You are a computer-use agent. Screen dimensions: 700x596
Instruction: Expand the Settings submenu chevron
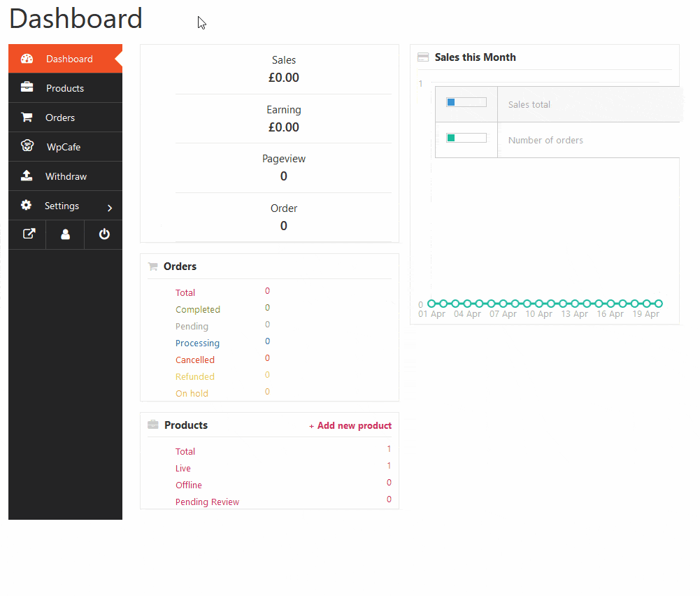pyautogui.click(x=110, y=208)
